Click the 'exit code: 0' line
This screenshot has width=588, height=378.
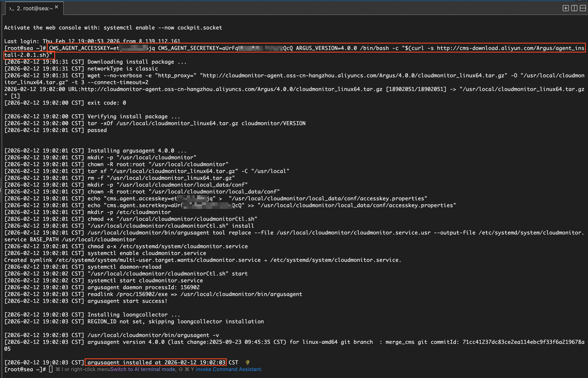pyautogui.click(x=107, y=103)
